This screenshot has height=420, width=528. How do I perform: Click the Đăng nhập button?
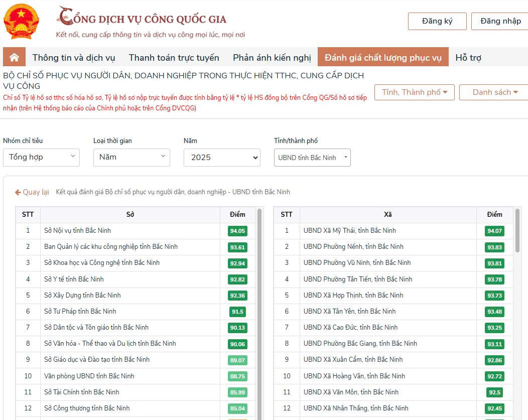click(500, 21)
